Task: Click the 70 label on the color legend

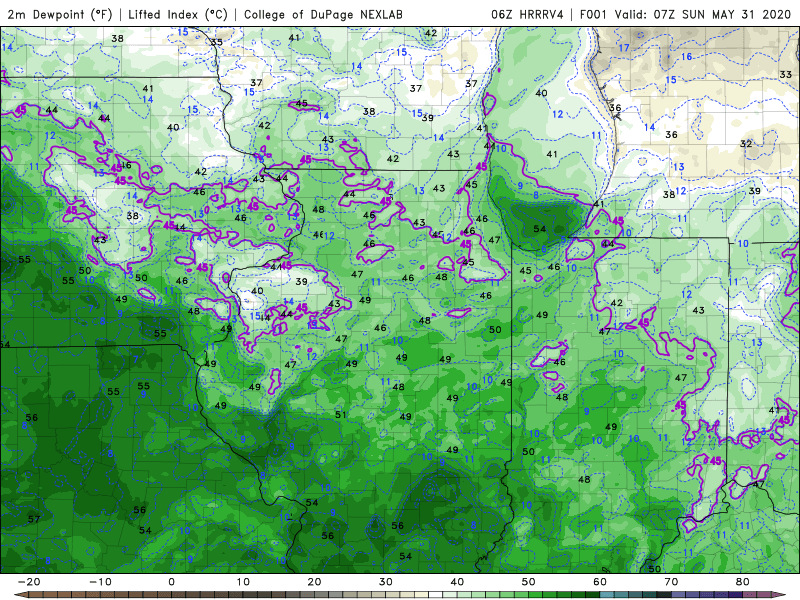Action: coord(671,582)
